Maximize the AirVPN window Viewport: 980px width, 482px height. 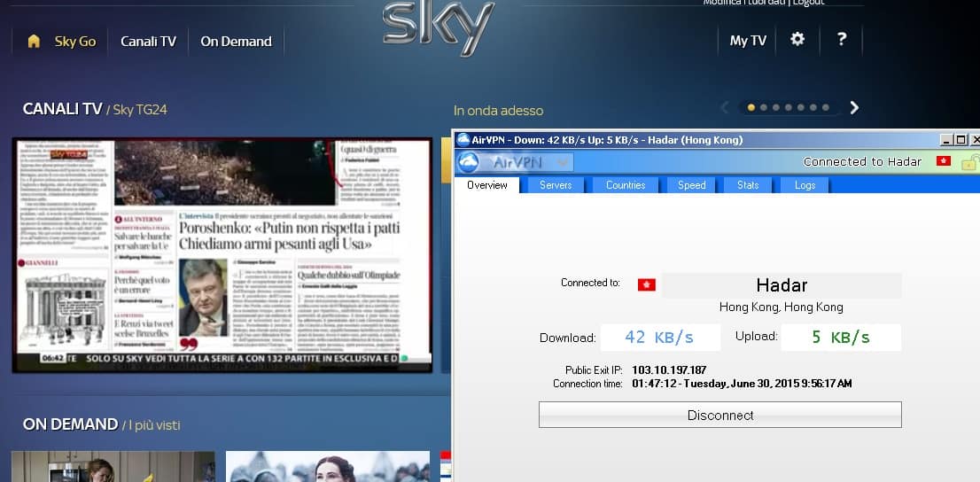[x=961, y=140]
